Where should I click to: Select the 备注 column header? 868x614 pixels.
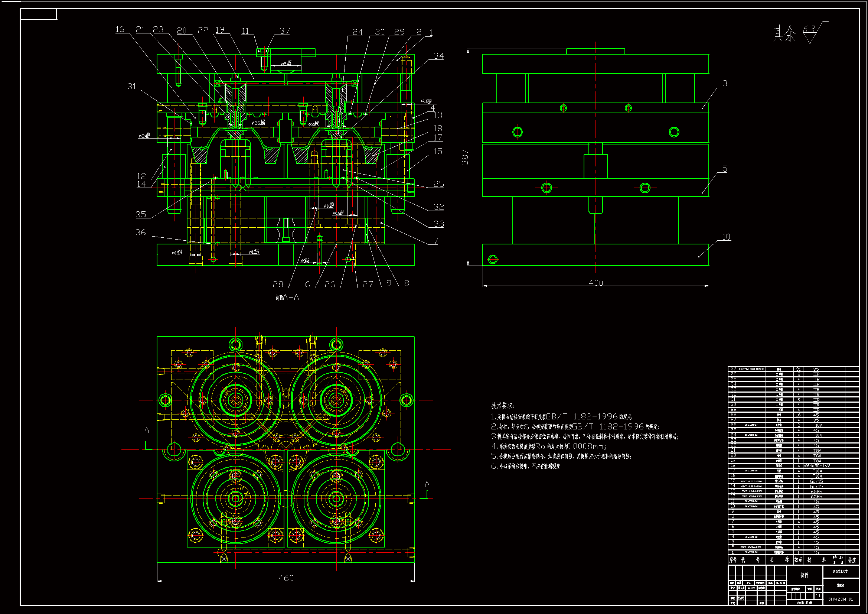coord(851,560)
